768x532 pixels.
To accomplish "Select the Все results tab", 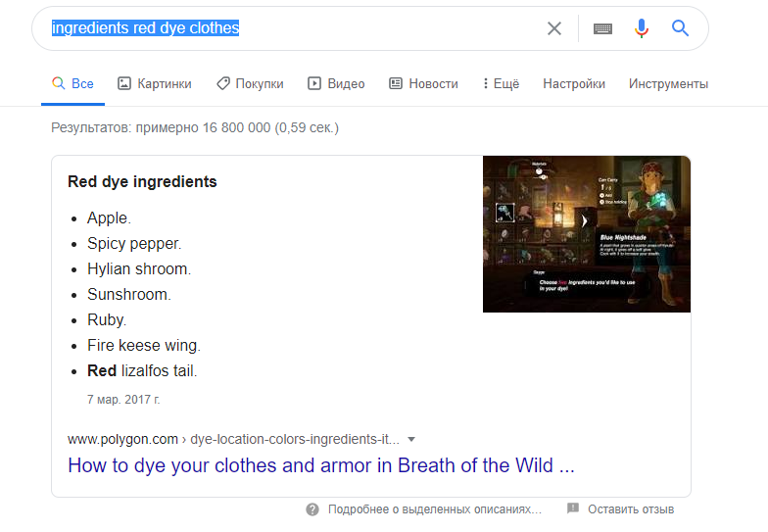I will [x=72, y=84].
